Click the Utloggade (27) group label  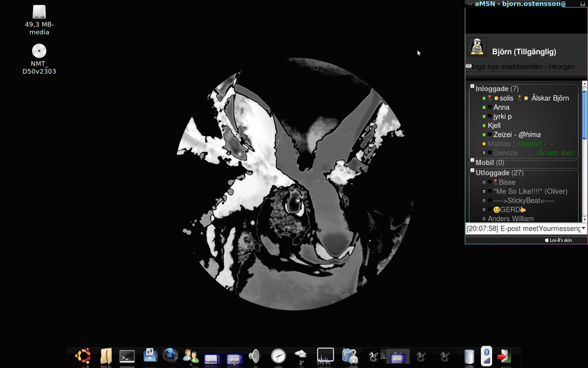(x=500, y=173)
